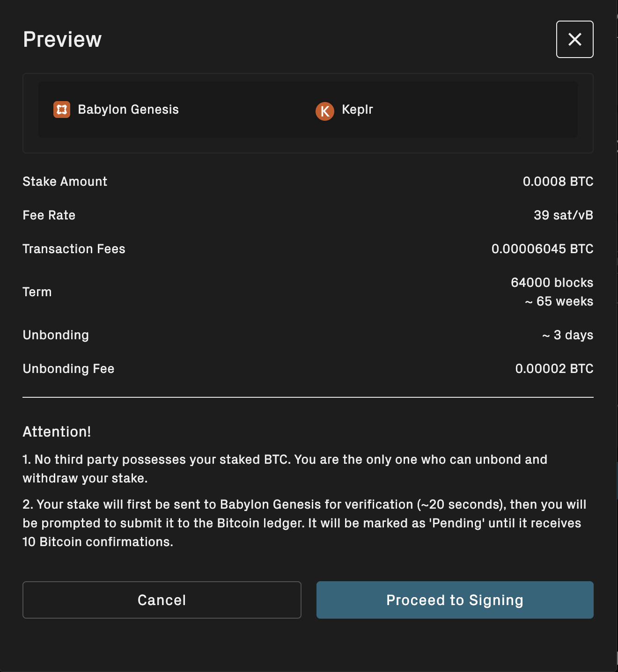The height and width of the screenshot is (672, 618).
Task: Click the Unbonding Fee amount
Action: pos(555,369)
